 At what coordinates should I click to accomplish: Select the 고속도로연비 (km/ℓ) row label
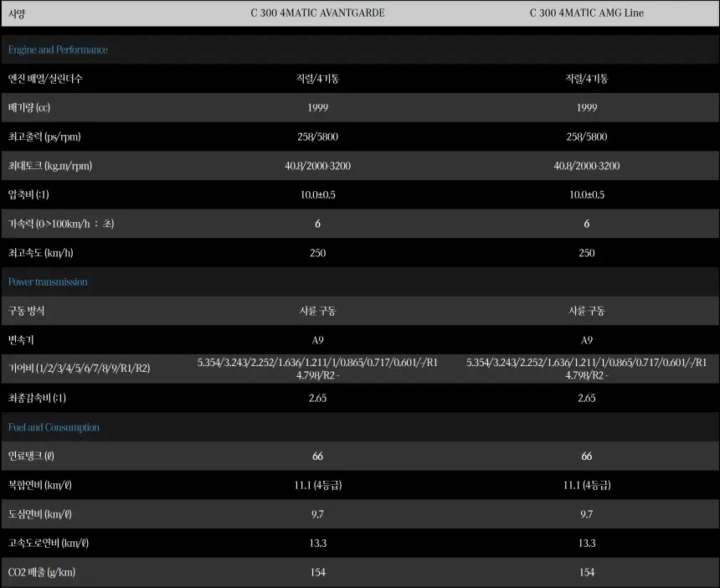tap(49, 544)
